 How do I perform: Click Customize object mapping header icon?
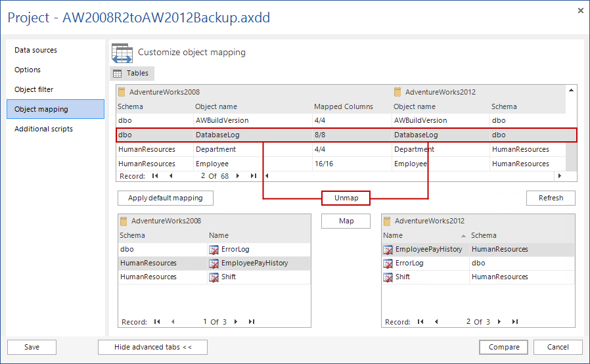[122, 53]
